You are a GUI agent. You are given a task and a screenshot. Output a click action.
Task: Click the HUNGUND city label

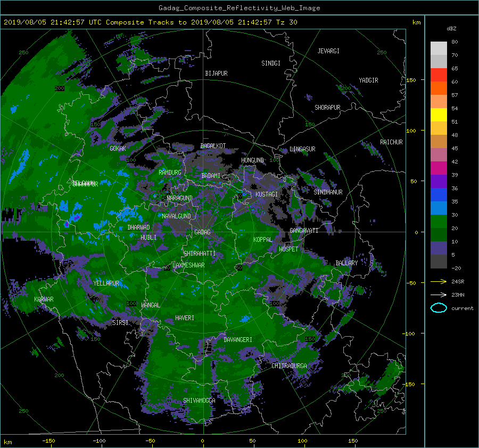(x=252, y=160)
